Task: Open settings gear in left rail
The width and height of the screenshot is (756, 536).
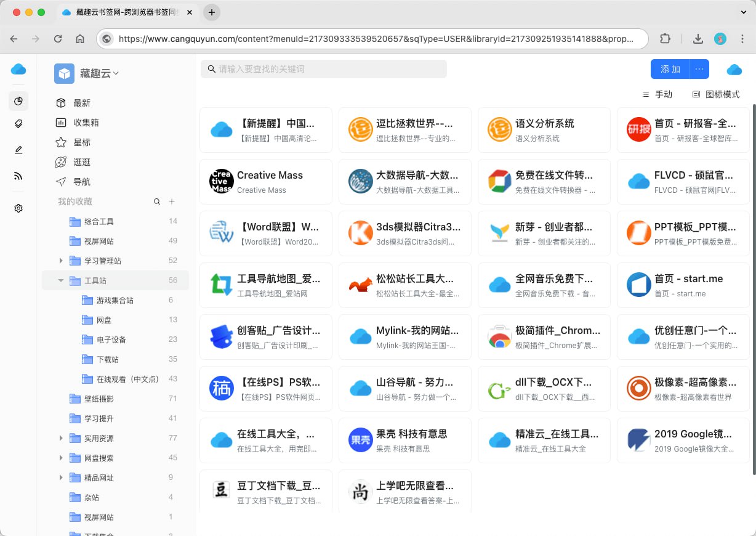Action: 18,208
